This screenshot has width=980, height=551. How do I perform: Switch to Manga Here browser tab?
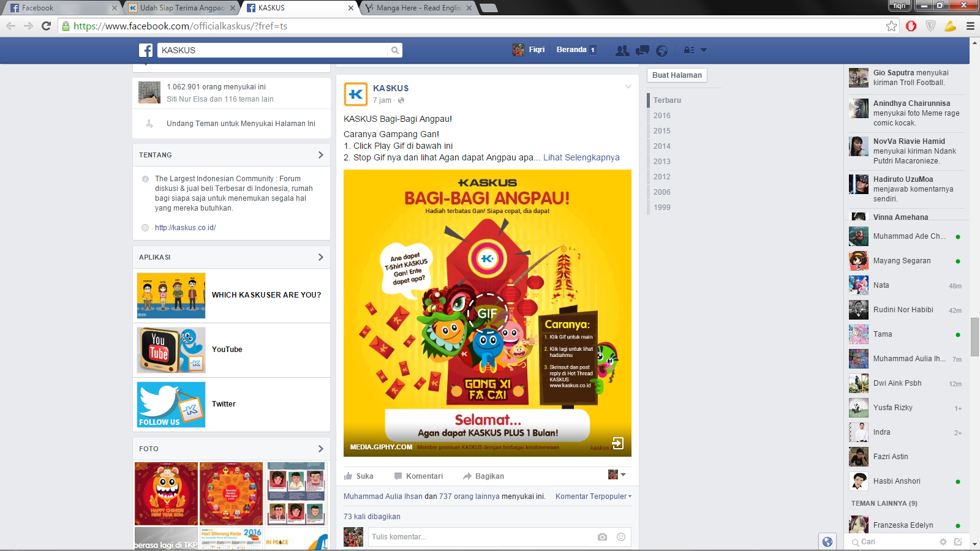coord(419,8)
